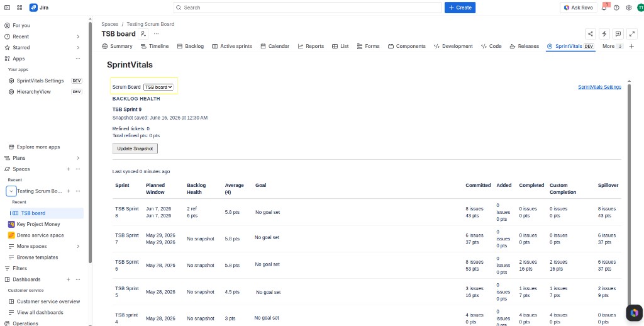
Task: Open the List tab
Action: tap(340, 46)
